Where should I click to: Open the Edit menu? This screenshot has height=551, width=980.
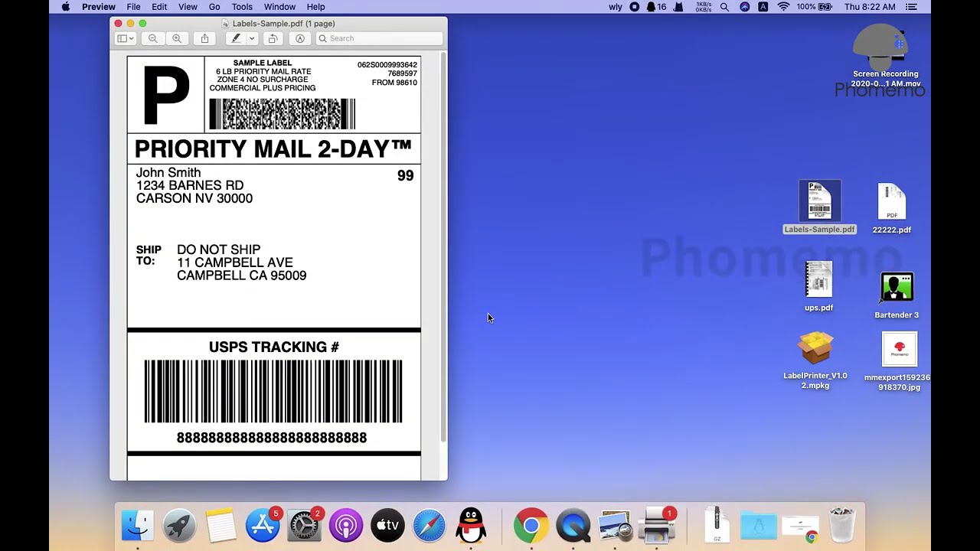coord(159,7)
